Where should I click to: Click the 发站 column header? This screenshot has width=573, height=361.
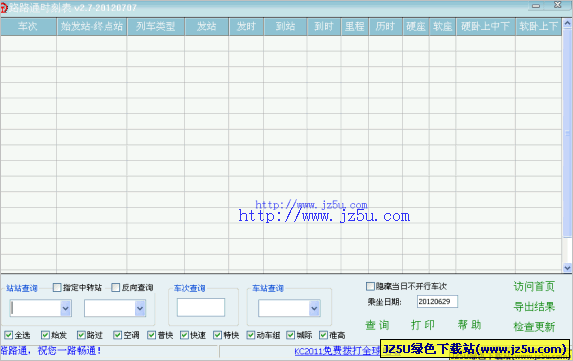[x=207, y=26]
